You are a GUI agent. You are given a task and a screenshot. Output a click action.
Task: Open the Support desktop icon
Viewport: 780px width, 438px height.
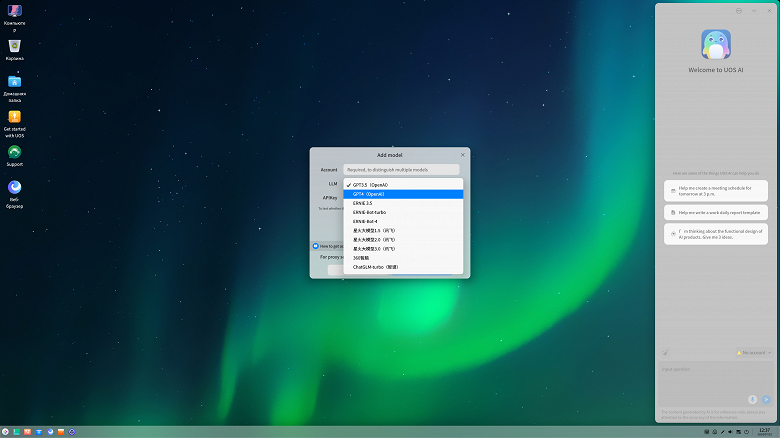coord(14,152)
